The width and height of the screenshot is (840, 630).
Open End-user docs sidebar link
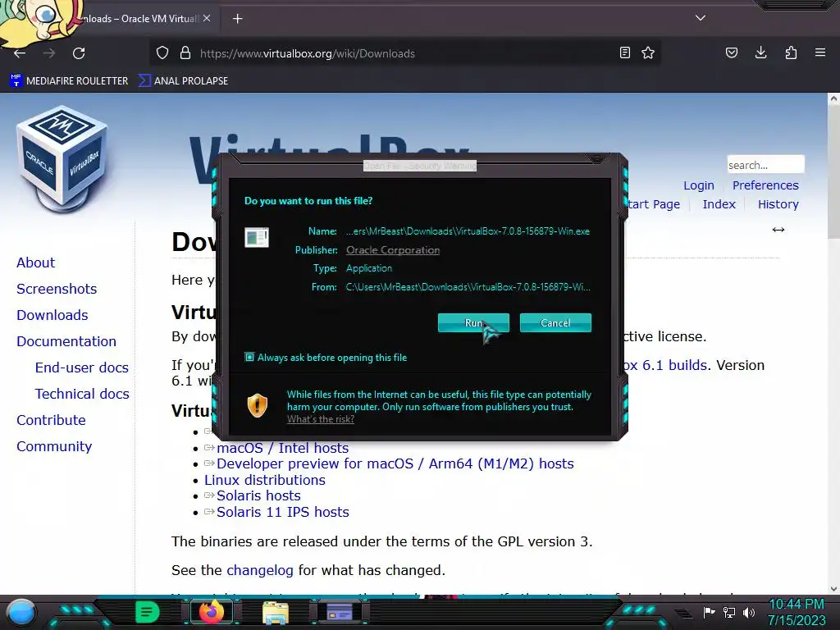click(x=82, y=367)
